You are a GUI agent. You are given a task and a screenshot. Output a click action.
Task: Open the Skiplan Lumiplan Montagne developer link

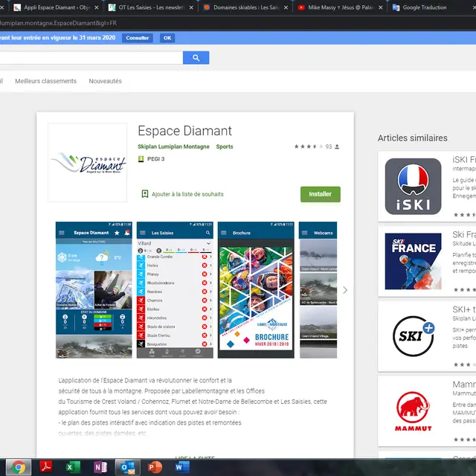pos(173,147)
